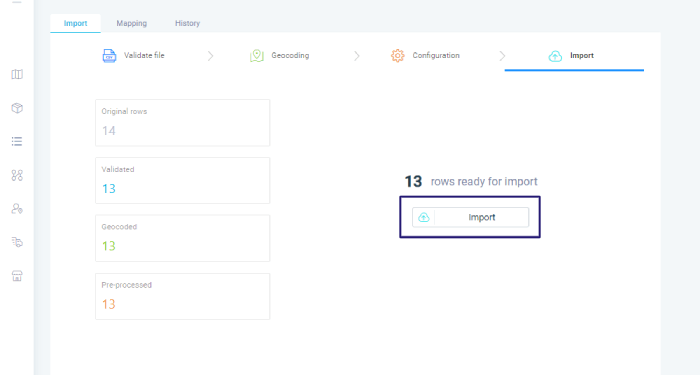Viewport: 700px width, 375px height.
Task: Select the Original rows card
Action: pos(183,123)
